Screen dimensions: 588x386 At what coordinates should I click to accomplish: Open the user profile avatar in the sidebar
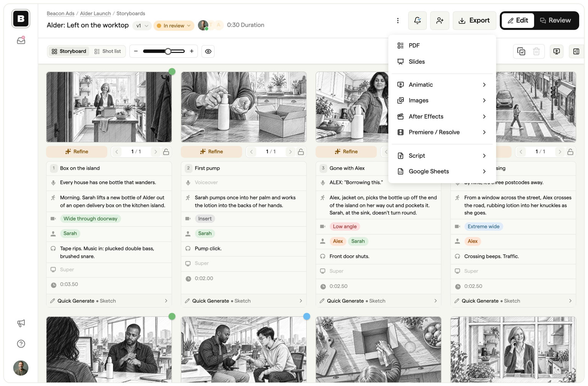pos(21,368)
